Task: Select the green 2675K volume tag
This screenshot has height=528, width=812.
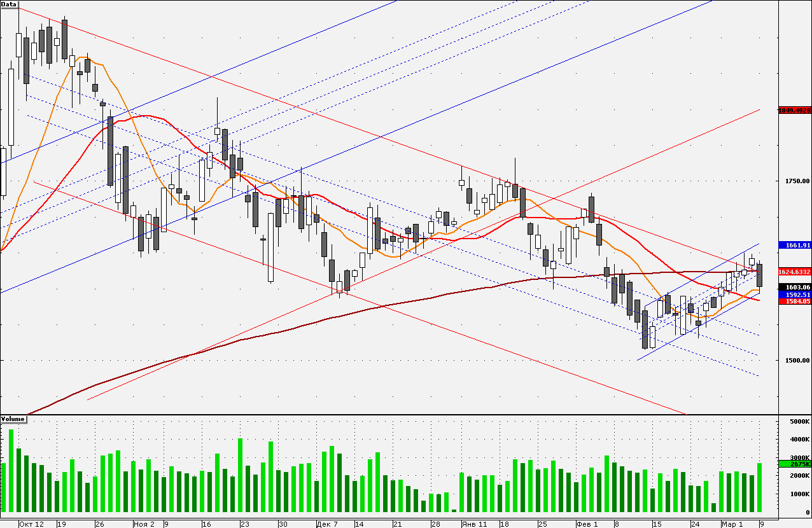Action: pos(795,464)
